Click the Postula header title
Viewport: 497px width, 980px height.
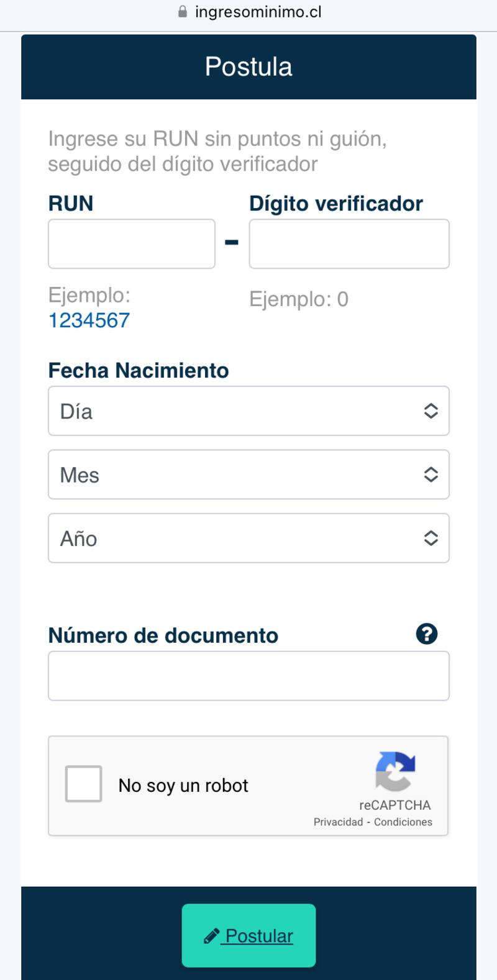tap(248, 67)
